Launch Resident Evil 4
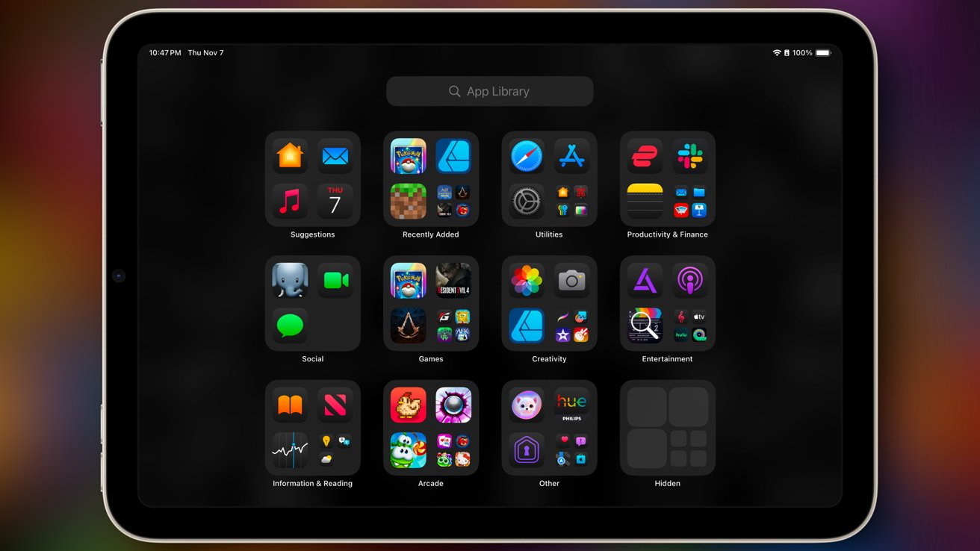This screenshot has width=980, height=551. point(453,281)
